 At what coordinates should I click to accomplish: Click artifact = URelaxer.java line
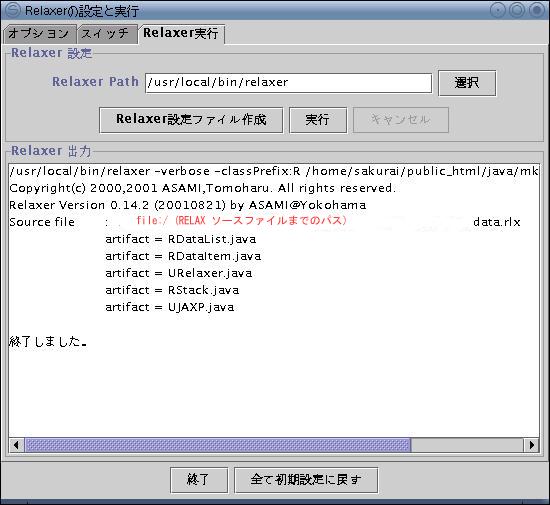coord(179,273)
